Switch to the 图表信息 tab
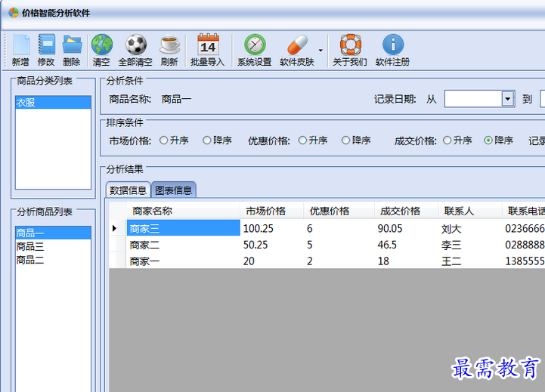This screenshot has width=545, height=392. pos(173,190)
